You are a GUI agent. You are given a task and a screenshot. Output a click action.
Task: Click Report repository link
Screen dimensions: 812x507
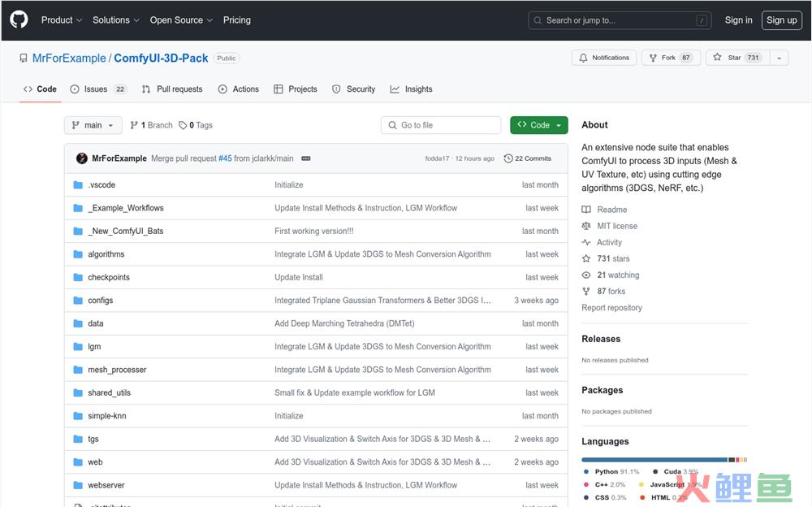[x=611, y=307]
